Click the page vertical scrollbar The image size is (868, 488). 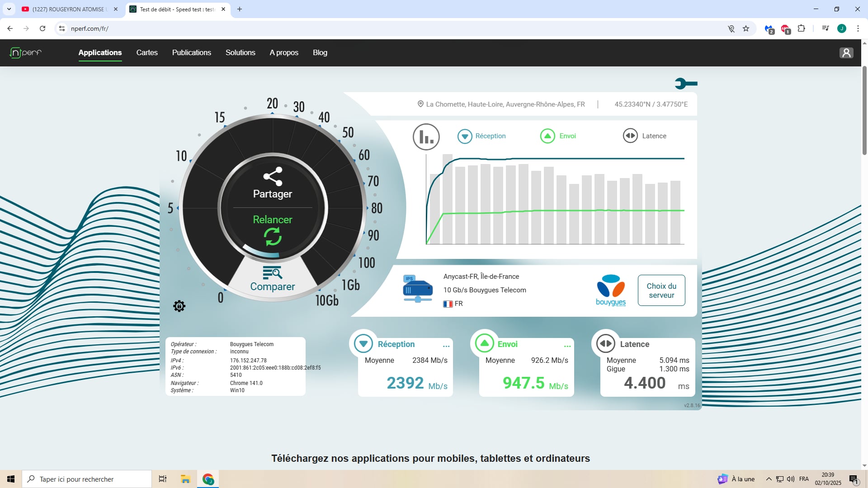point(864,111)
